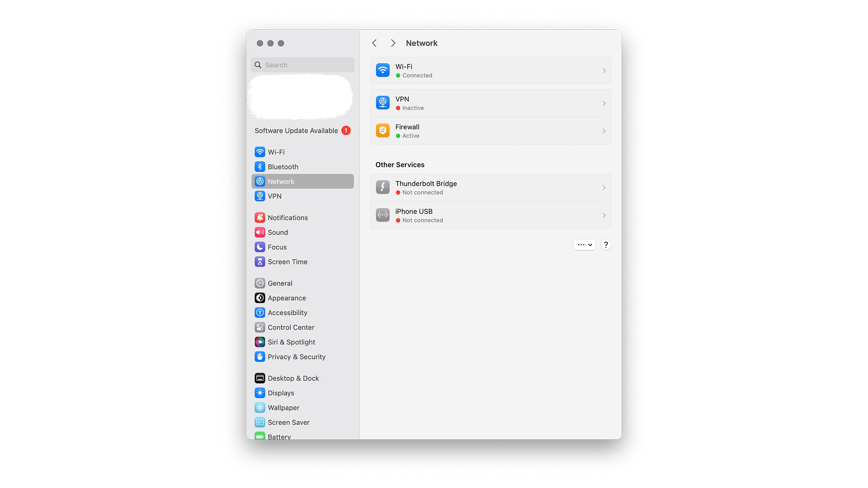Click the iPhone USB connector icon
The width and height of the screenshot is (868, 488).
382,215
